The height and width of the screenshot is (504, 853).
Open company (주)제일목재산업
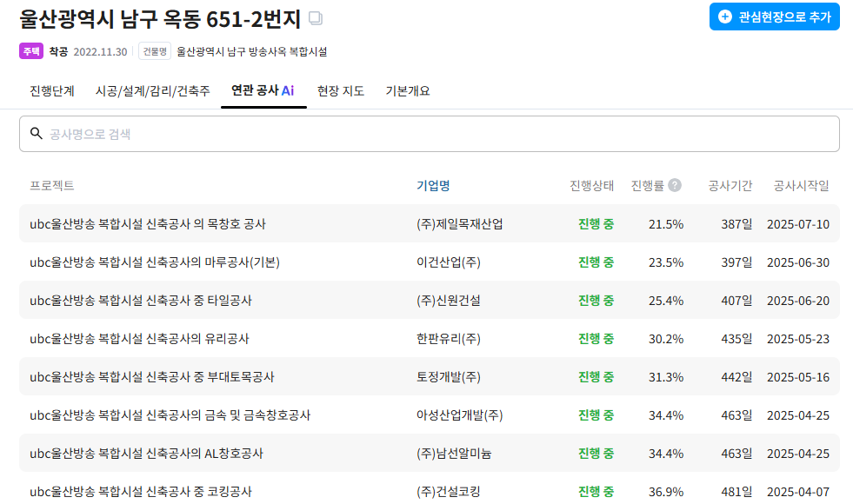coord(459,224)
